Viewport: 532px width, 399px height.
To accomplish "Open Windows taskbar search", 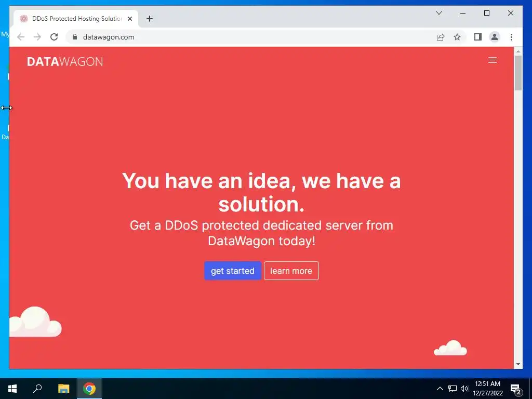I will pyautogui.click(x=37, y=389).
